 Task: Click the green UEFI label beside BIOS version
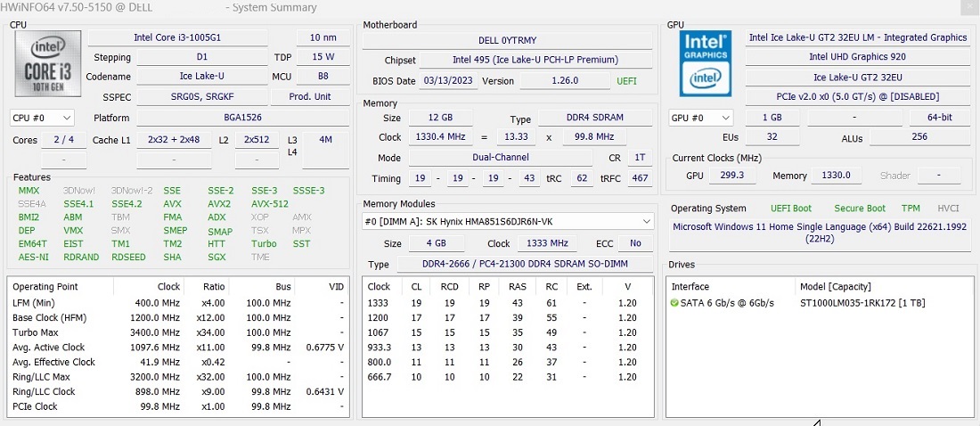[627, 81]
